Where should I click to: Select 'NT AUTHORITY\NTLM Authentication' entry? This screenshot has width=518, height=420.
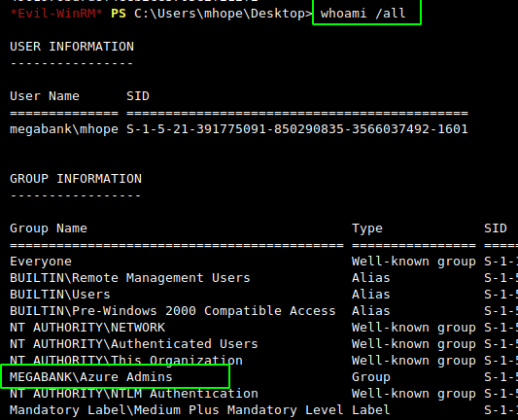134,394
